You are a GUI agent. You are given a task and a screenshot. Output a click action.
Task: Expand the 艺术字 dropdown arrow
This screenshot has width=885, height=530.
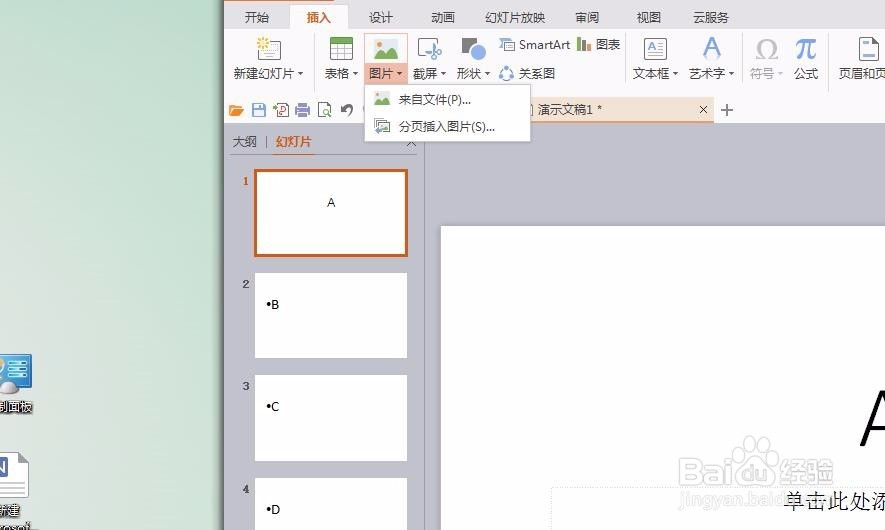[731, 74]
